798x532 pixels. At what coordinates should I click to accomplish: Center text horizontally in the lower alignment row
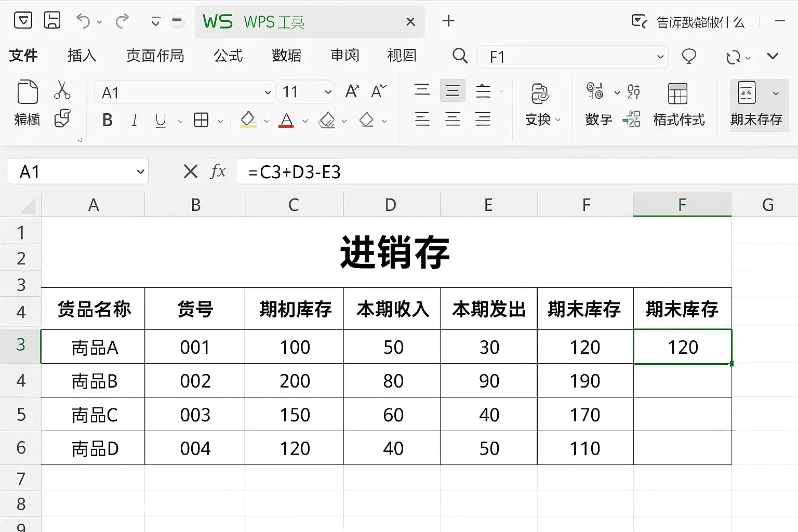[x=453, y=119]
